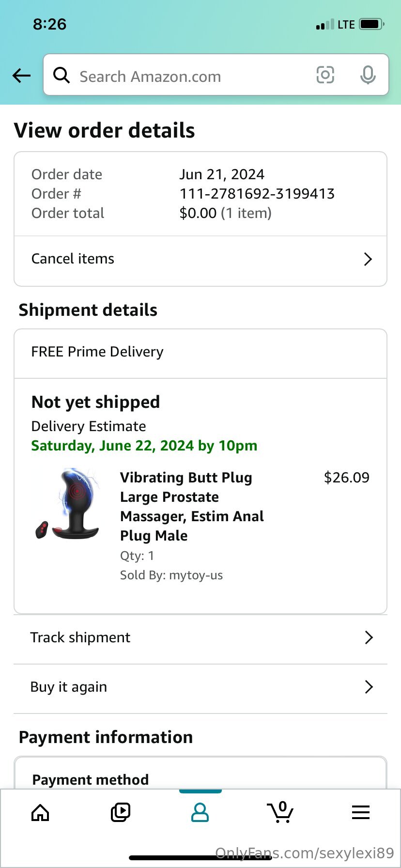Tap the order number text
The height and width of the screenshot is (868, 401).
[x=257, y=194]
